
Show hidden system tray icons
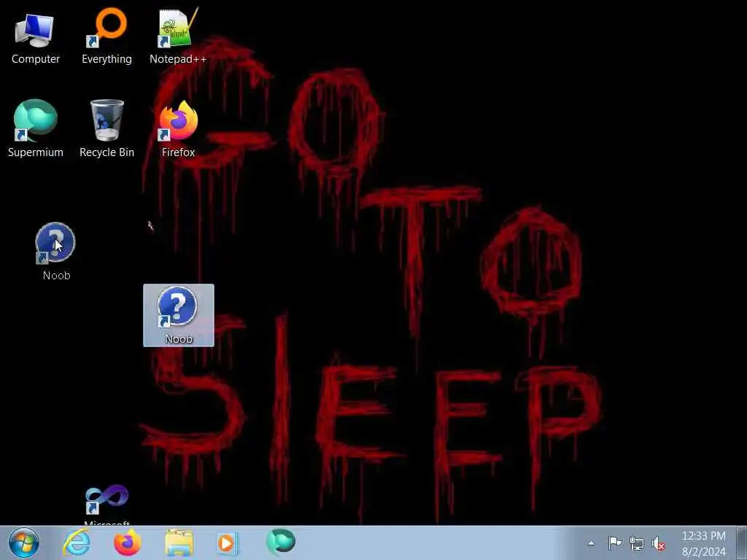coord(591,543)
